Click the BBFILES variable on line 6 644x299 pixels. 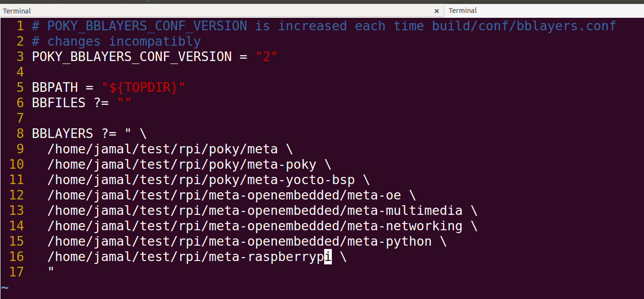coord(55,102)
